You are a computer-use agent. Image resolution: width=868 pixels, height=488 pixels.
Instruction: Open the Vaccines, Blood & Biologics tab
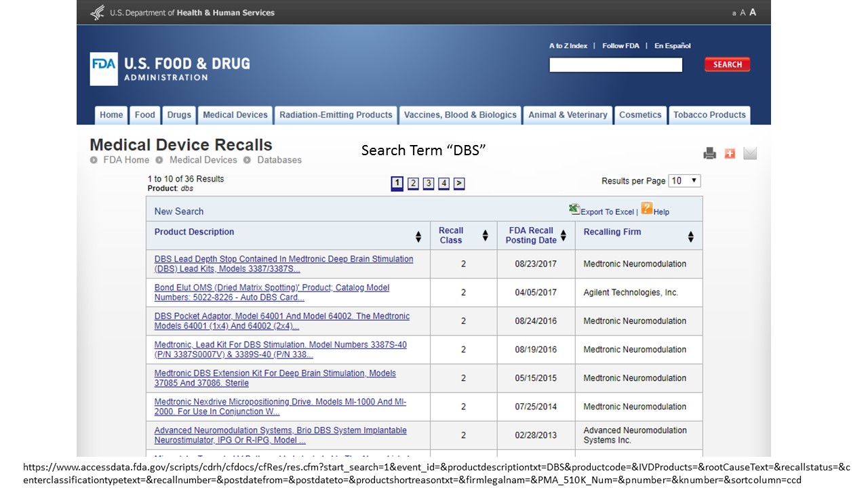(x=460, y=115)
